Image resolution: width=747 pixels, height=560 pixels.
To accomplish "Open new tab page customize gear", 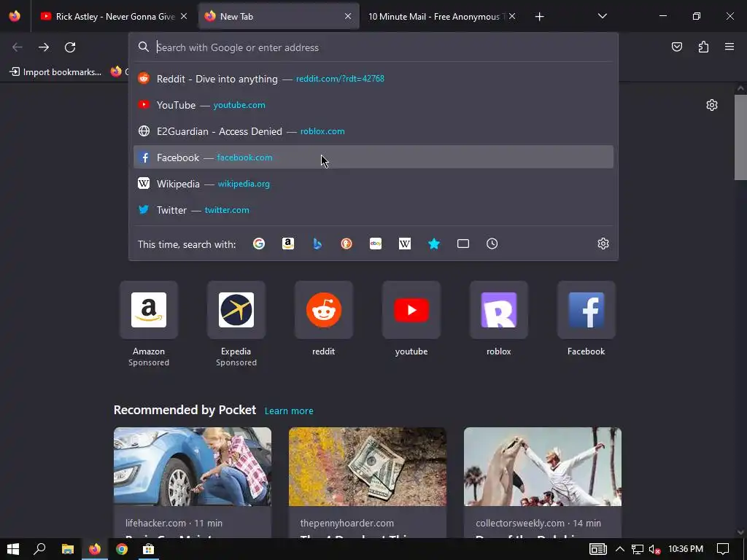I will click(712, 105).
